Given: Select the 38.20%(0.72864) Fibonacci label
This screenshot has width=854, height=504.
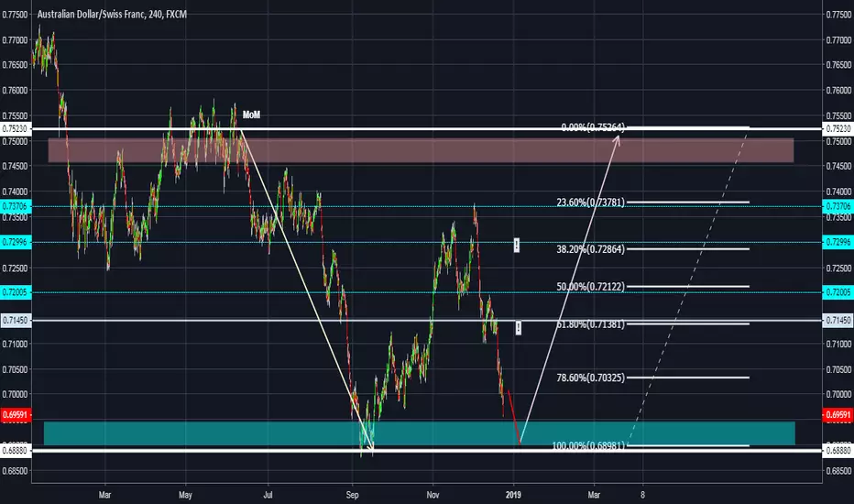Looking at the screenshot, I should tap(590, 249).
